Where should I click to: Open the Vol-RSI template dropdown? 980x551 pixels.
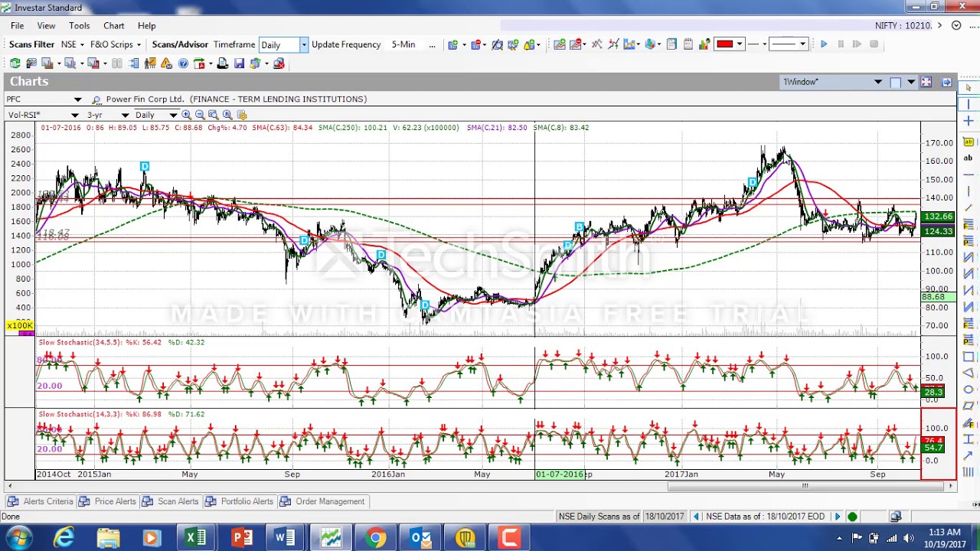(74, 115)
